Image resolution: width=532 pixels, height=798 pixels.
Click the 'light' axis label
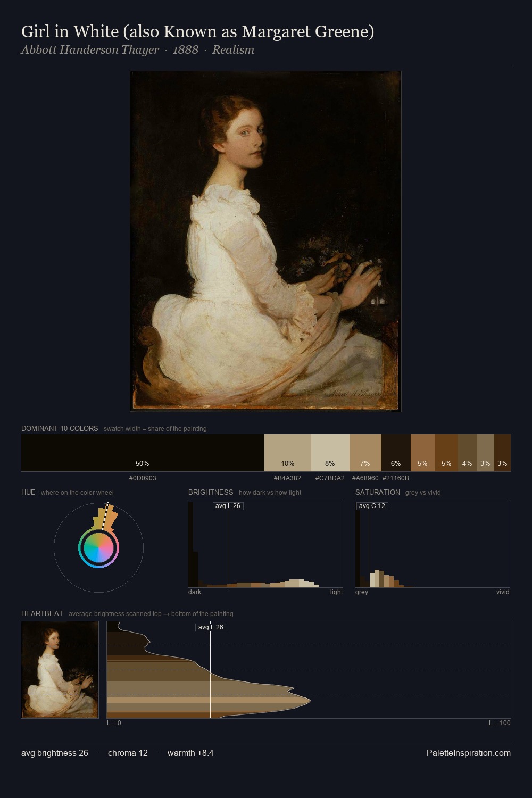tap(336, 592)
